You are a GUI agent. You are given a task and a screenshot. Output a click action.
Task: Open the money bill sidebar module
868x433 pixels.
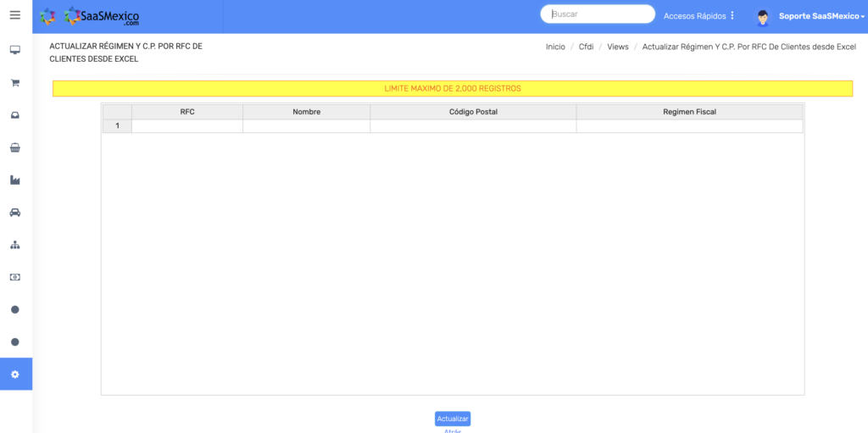[x=15, y=277]
